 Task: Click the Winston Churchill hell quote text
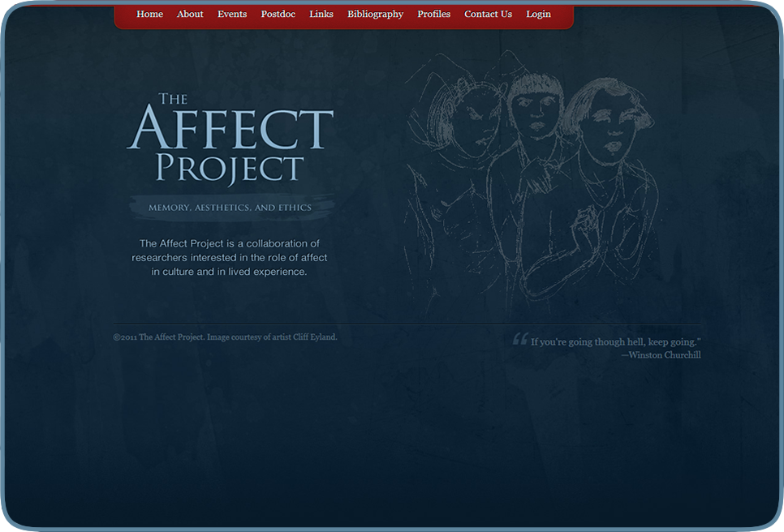point(616,341)
